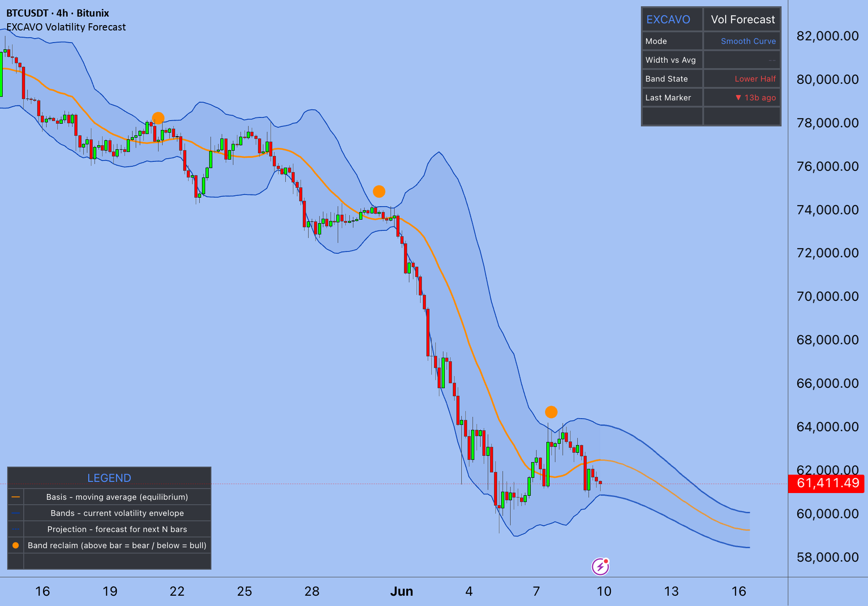Click the Smooth Curve mode value
This screenshot has height=606, width=868.
pyautogui.click(x=748, y=41)
